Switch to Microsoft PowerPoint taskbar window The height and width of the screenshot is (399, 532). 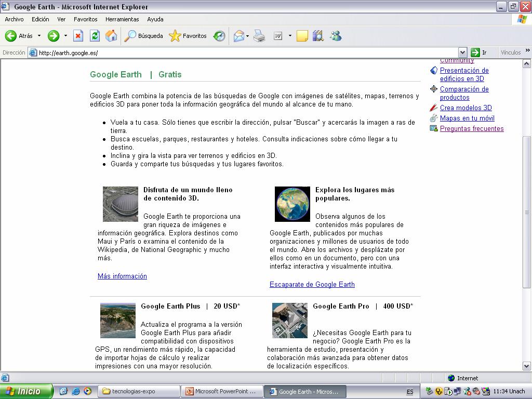222,391
